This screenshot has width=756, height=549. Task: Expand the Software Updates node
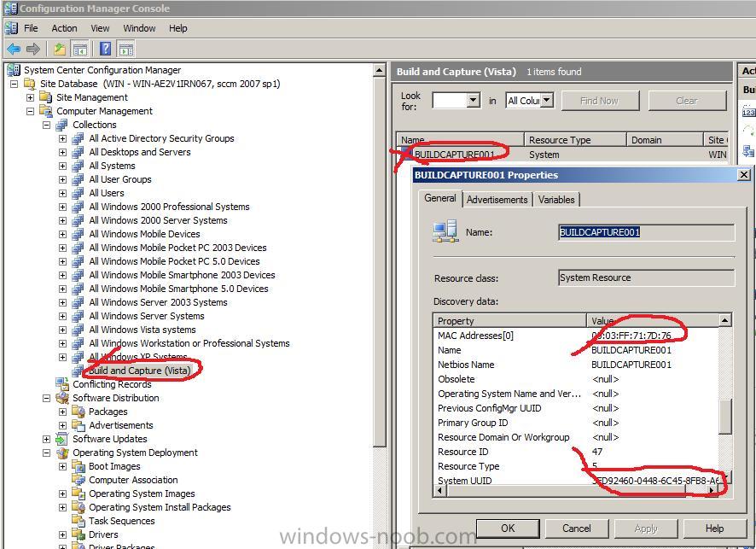(46, 439)
